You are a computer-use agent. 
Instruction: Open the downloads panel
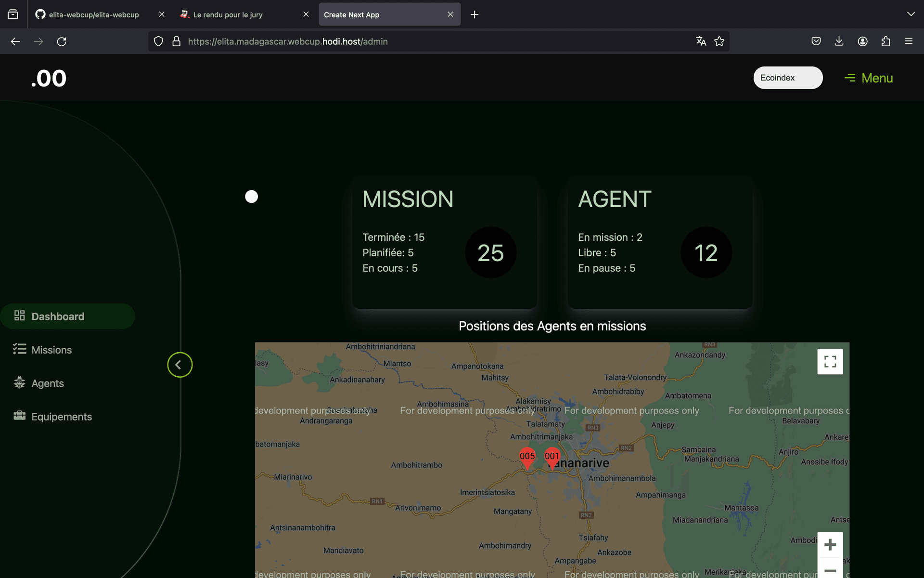click(839, 41)
